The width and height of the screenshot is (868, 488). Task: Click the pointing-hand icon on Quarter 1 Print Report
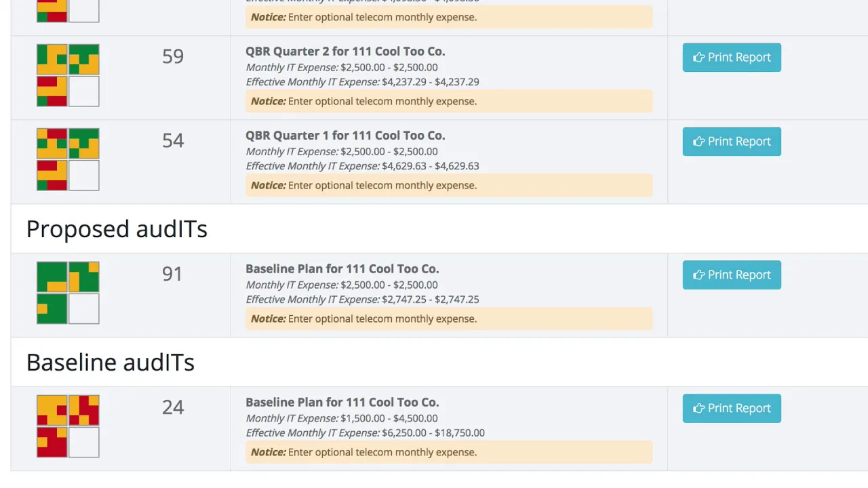click(698, 142)
